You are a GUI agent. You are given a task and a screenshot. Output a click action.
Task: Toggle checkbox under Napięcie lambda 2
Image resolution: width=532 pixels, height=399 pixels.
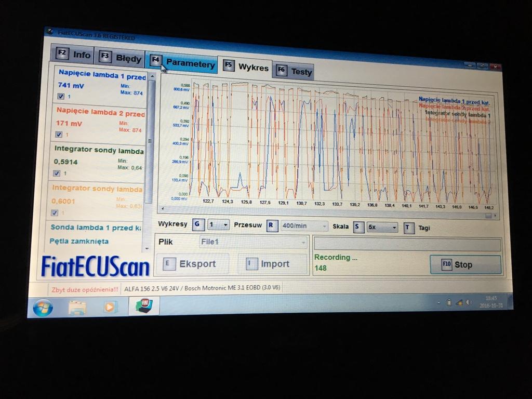coord(59,135)
